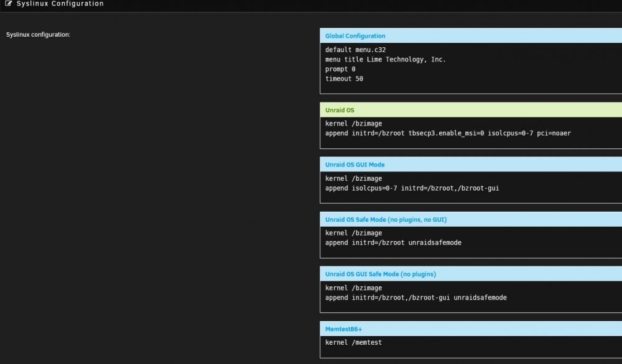Select Unraid OS GUI Safe Mode header
This screenshot has width=622, height=364.
pos(471,274)
